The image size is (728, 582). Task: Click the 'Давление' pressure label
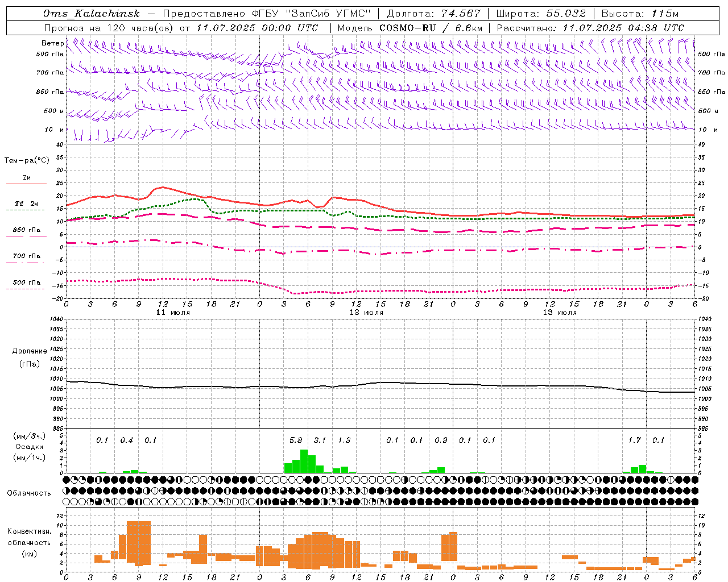pos(29,351)
